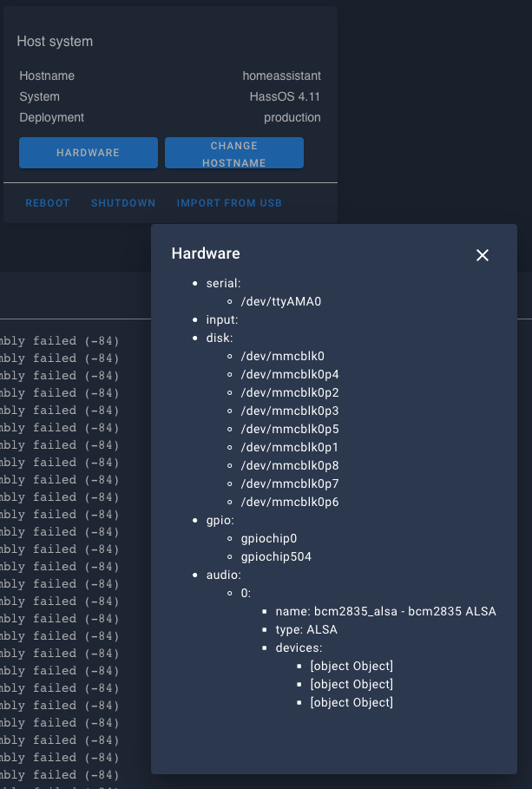Select /dev/mmcblk0p8 disk entry
Image resolution: width=532 pixels, height=789 pixels.
pyautogui.click(x=290, y=465)
